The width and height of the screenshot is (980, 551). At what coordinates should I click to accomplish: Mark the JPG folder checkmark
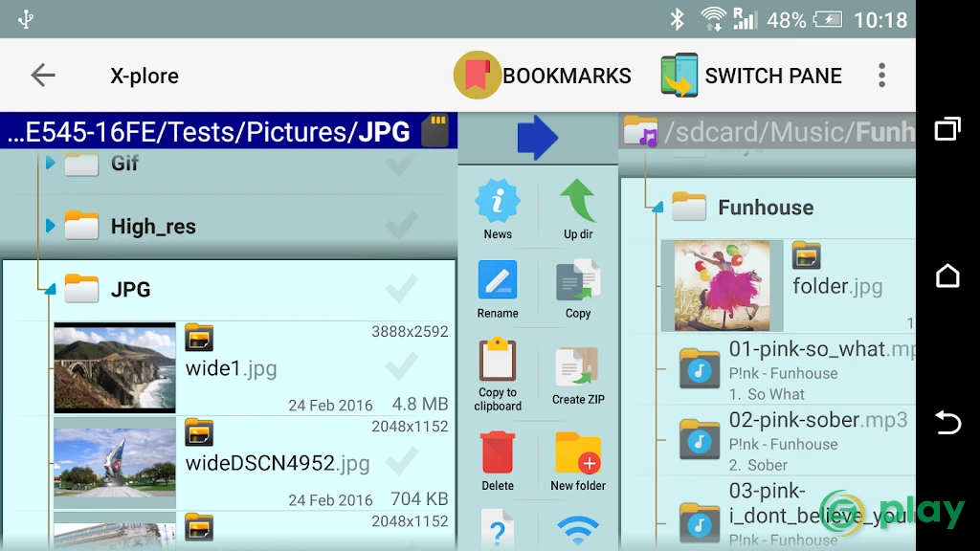pyautogui.click(x=401, y=289)
